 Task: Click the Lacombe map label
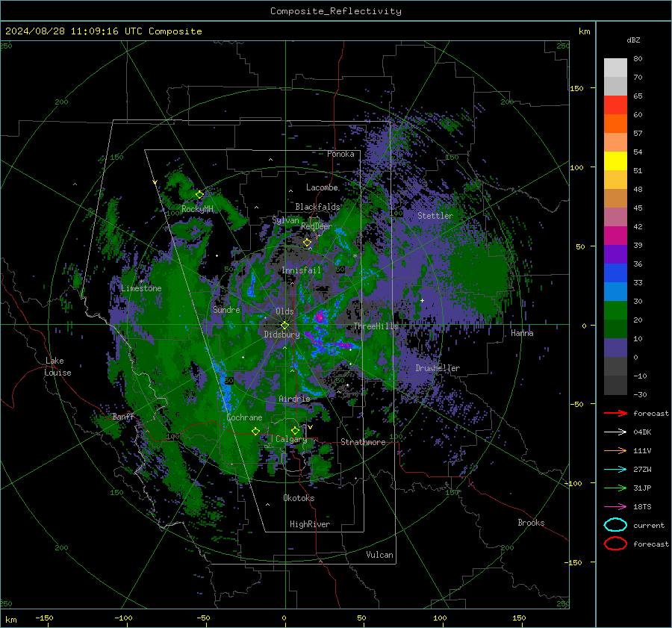pyautogui.click(x=322, y=187)
